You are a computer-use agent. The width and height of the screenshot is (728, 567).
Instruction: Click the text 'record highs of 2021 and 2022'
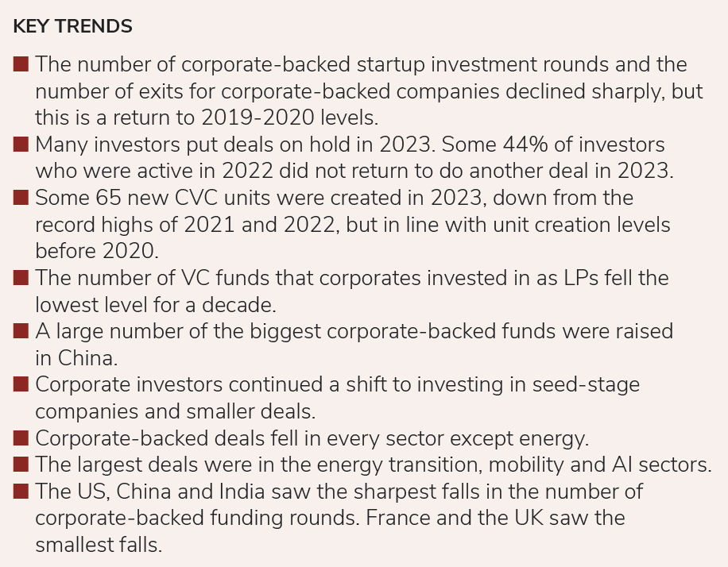click(x=189, y=224)
